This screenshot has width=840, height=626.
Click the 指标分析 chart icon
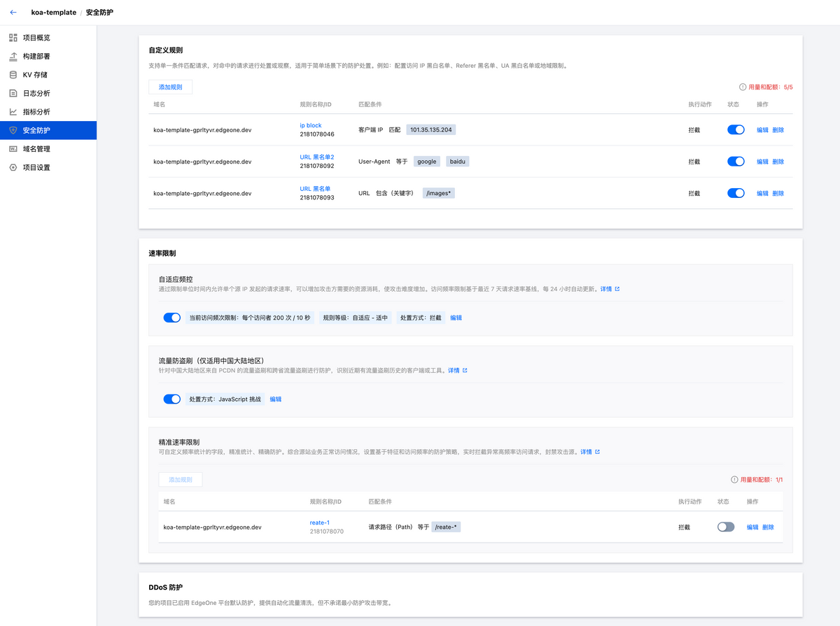coord(13,111)
